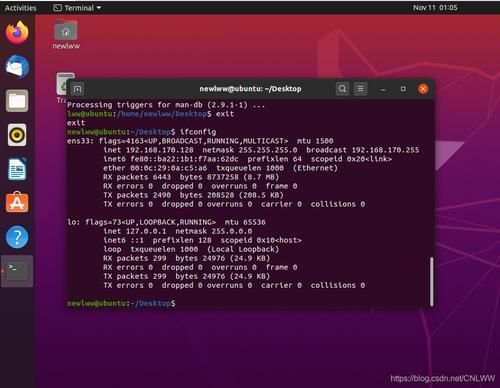Launch Thunderbird mail from the dock

coord(17,67)
